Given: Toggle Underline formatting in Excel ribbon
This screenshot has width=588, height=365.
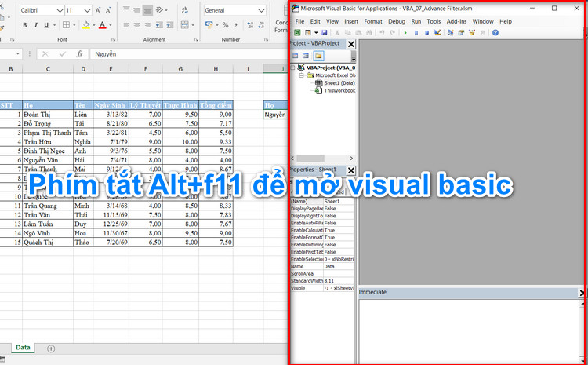Looking at the screenshot, I should tap(46, 25).
